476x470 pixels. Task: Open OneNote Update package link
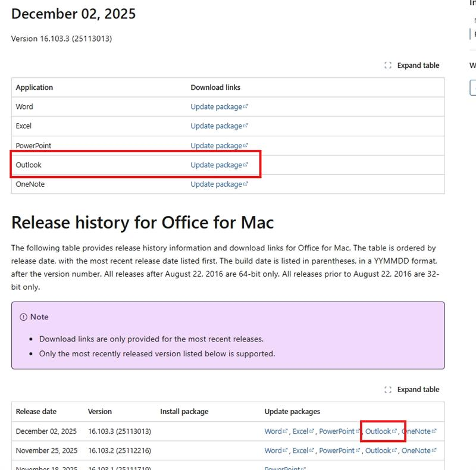tap(219, 184)
